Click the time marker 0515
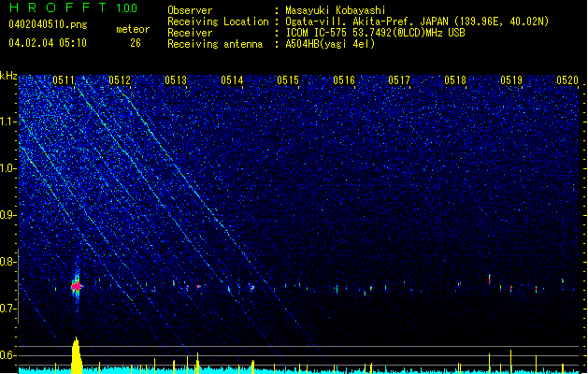The image size is (588, 374). (x=288, y=80)
